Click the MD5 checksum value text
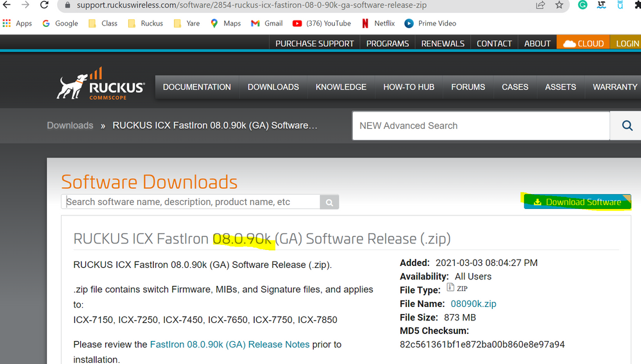The height and width of the screenshot is (364, 641). coord(483,344)
